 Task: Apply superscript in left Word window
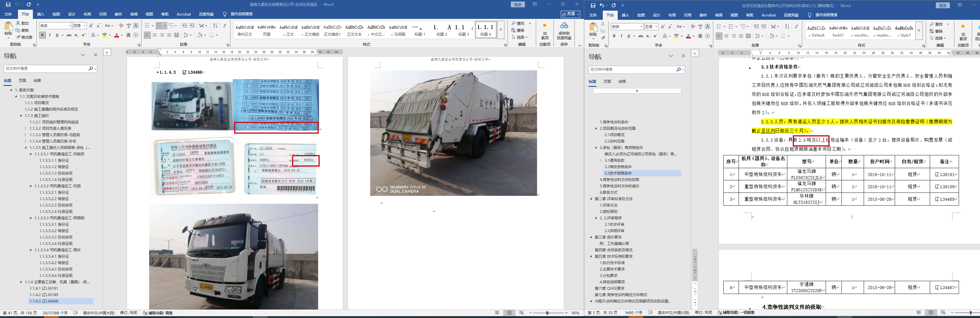coord(83,35)
